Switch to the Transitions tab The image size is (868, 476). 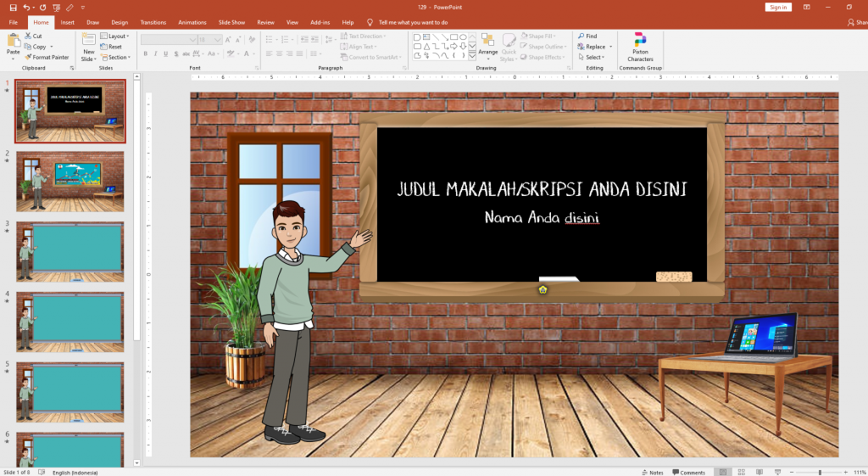(153, 22)
